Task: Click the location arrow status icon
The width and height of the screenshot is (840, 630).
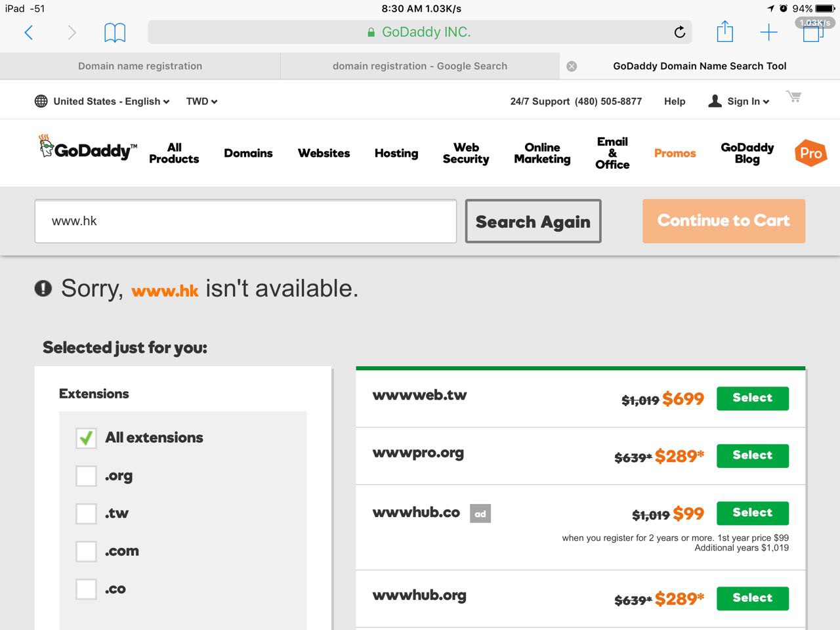Action: pos(770,9)
